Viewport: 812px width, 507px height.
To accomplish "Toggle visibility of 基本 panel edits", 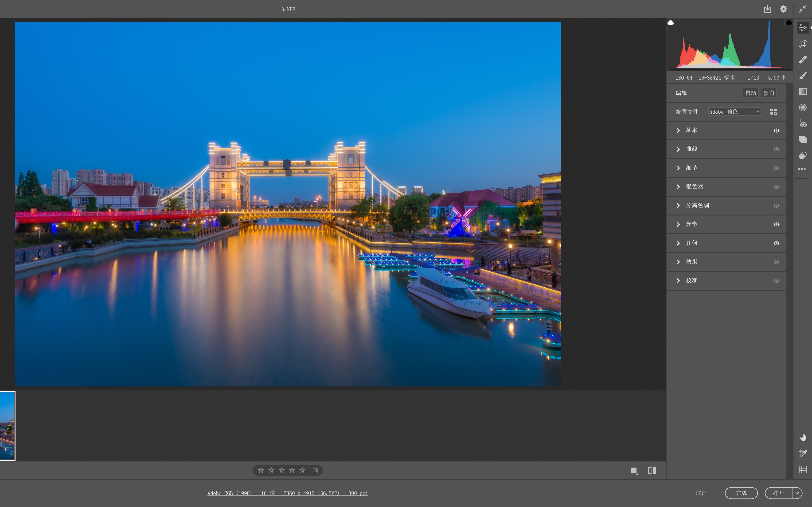I will tap(777, 131).
